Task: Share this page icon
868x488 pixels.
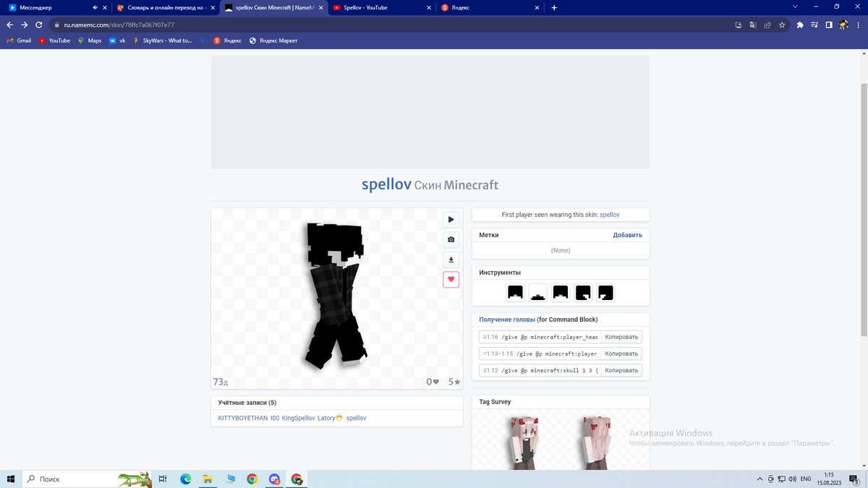Action: pos(767,25)
